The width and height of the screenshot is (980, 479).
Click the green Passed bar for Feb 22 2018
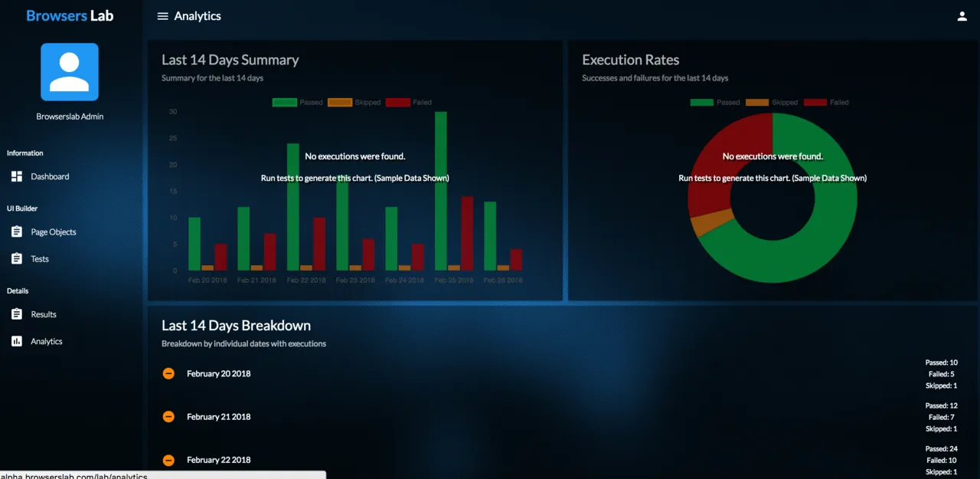click(x=293, y=207)
